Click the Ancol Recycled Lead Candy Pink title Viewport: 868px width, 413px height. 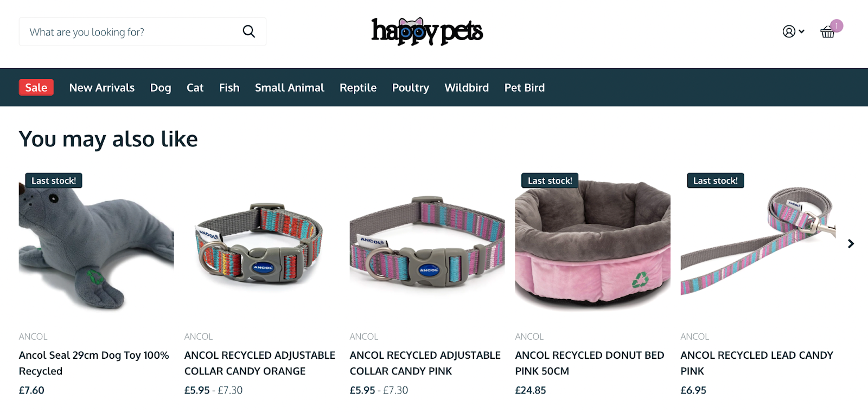[x=757, y=363]
